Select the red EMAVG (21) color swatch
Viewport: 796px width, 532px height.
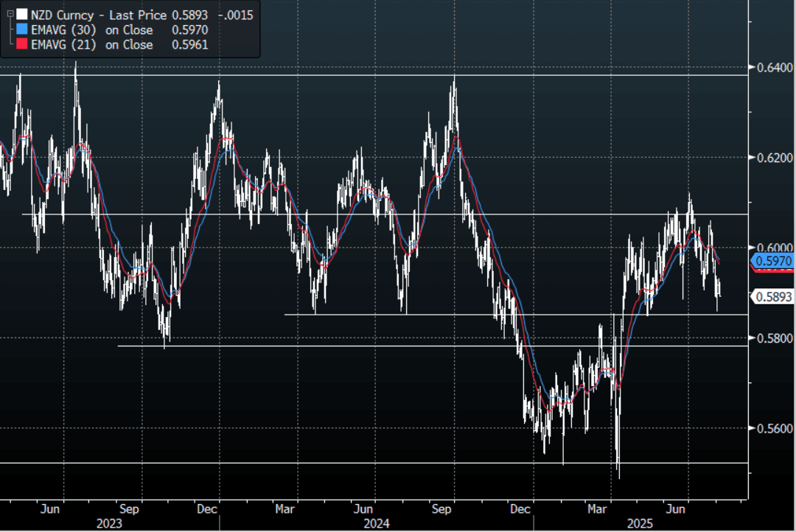coord(21,45)
